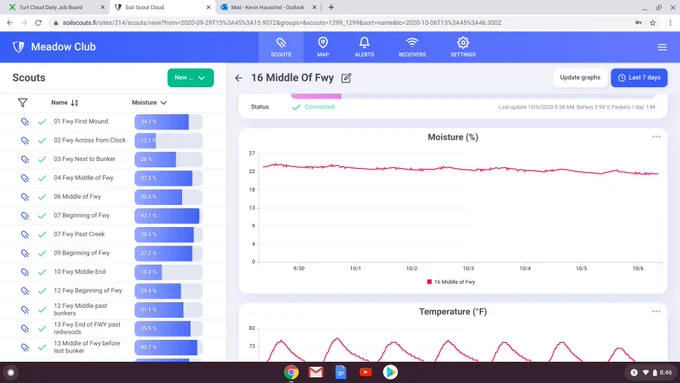The image size is (680, 383).
Task: Click scout icon for 01 Fwy First Mound
Action: click(25, 122)
